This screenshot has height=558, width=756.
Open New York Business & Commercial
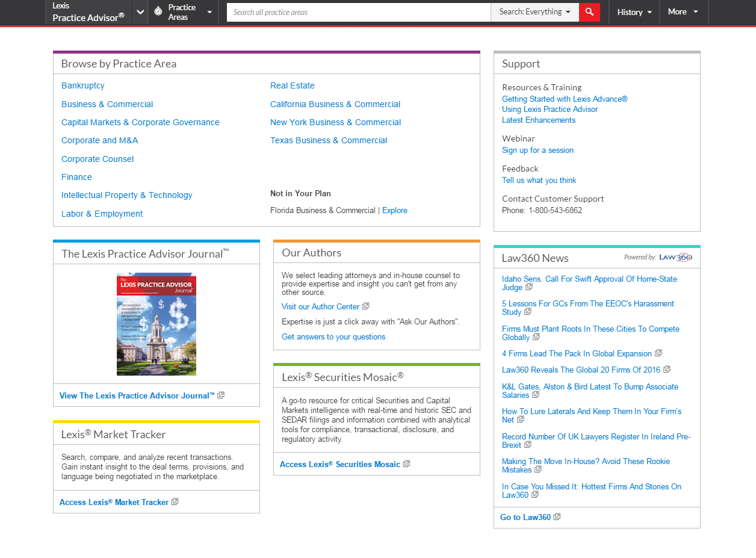(x=335, y=122)
